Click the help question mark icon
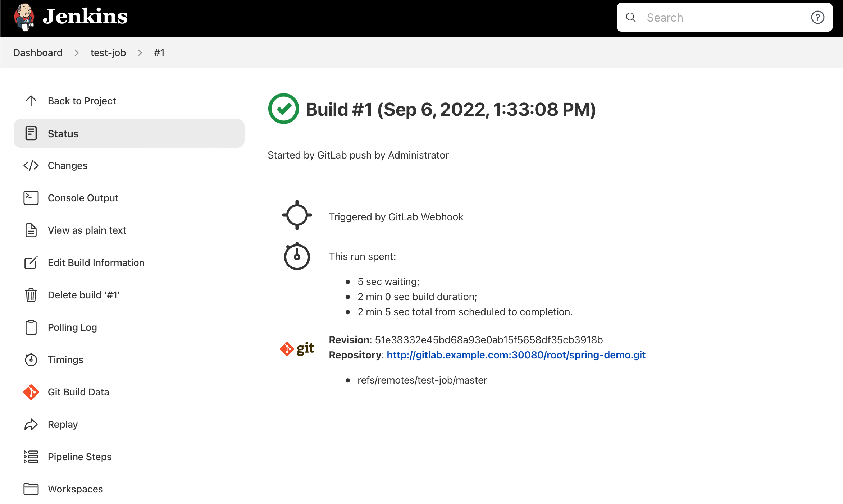Screen dimensions: 843x504 point(818,17)
